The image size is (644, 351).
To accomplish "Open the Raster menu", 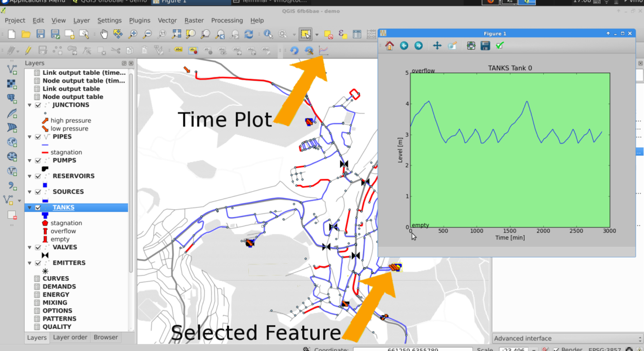I will [x=194, y=20].
